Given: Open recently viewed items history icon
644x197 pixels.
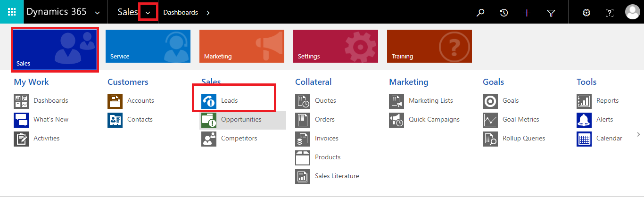Looking at the screenshot, I should pos(504,13).
